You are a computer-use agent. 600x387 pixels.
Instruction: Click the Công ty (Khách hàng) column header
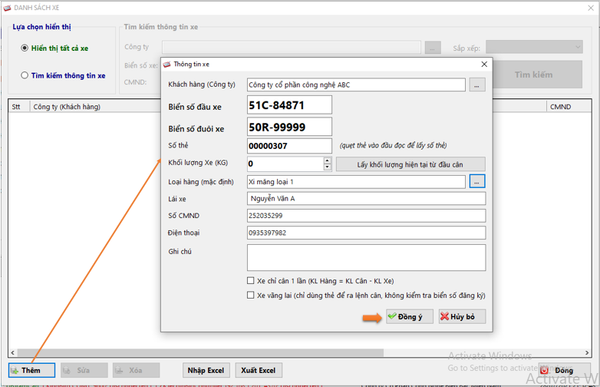pos(95,106)
